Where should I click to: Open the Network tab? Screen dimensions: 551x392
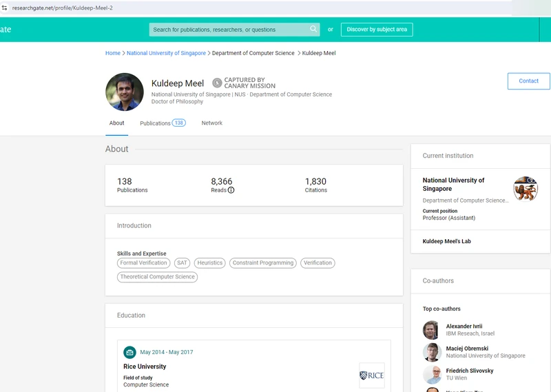[212, 123]
